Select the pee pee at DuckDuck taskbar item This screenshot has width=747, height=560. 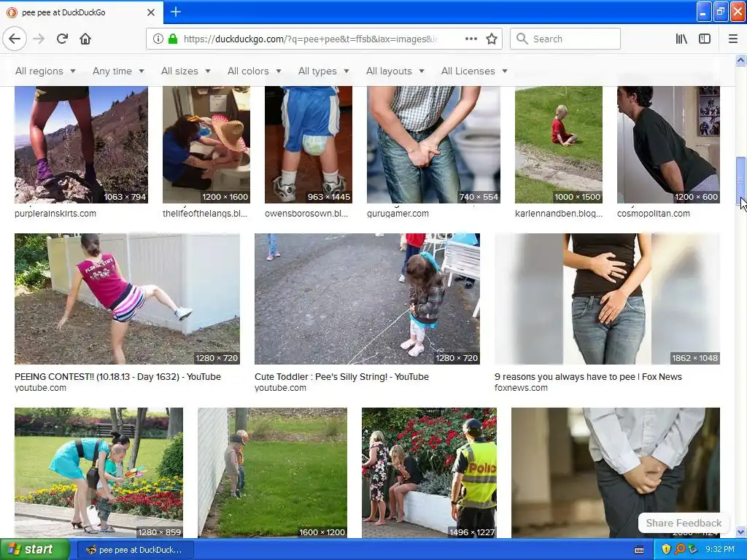[134, 550]
